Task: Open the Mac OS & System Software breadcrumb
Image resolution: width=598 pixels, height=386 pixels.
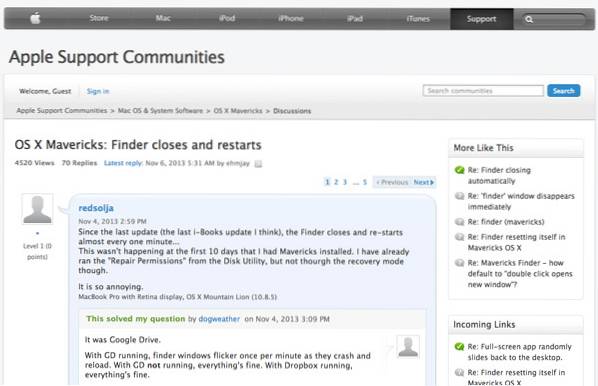Action: [160, 111]
